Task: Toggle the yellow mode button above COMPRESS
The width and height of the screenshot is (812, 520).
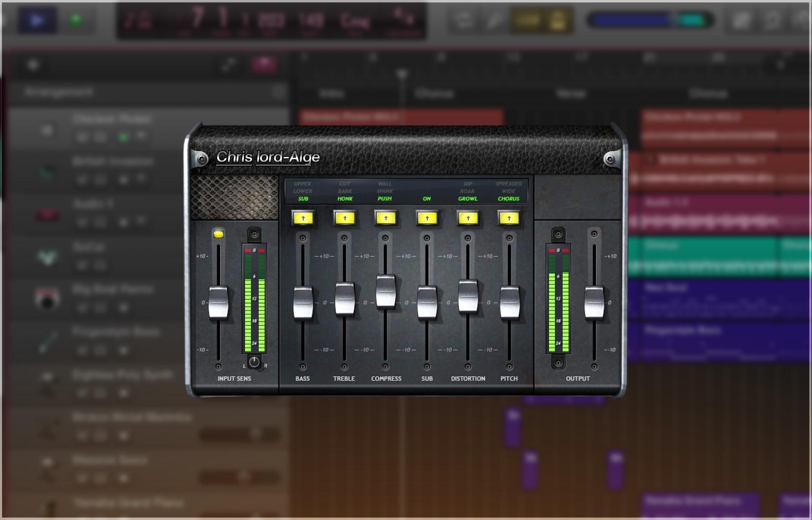Action: pos(386,218)
